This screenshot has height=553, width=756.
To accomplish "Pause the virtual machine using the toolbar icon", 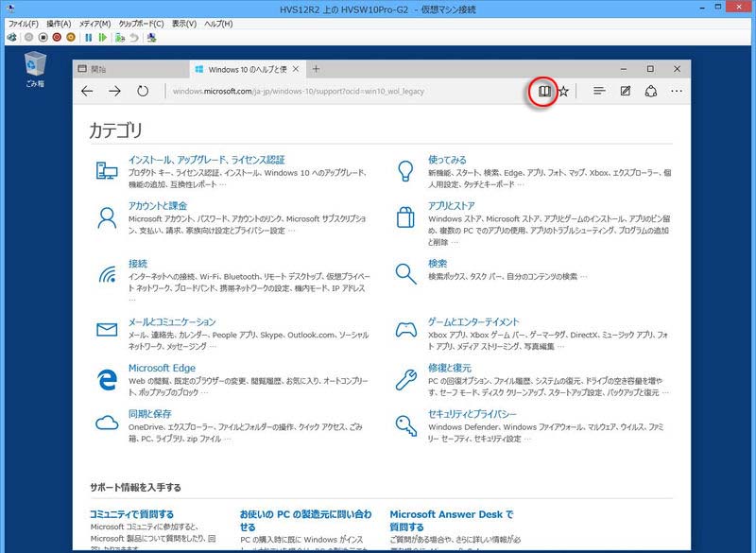I will click(88, 37).
